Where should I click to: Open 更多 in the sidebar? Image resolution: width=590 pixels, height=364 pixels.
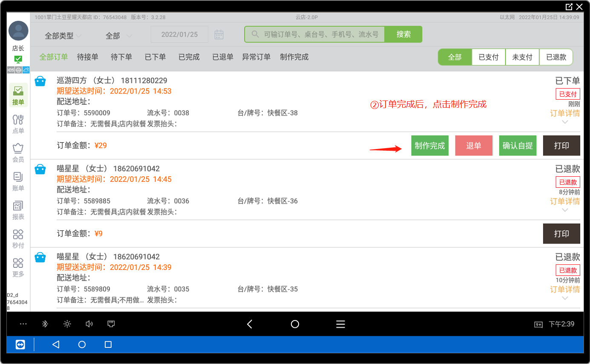coord(18,267)
